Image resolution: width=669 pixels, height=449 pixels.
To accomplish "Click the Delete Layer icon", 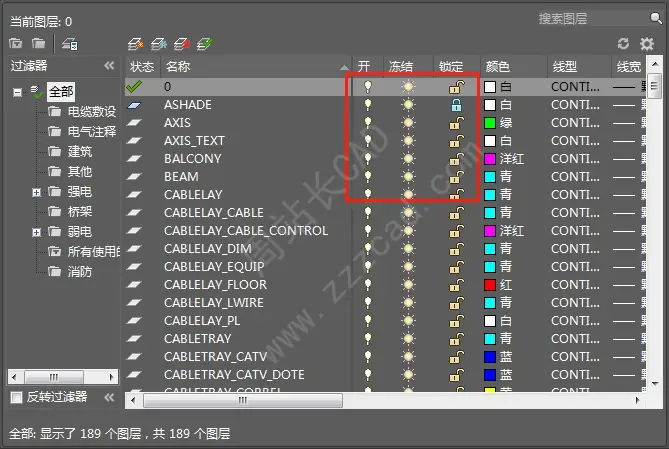I will point(182,44).
